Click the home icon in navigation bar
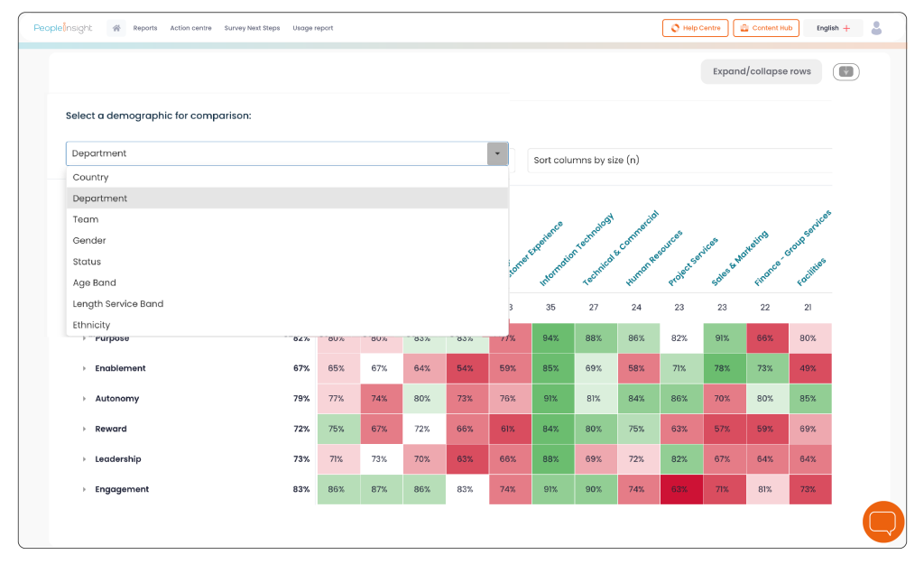 (116, 28)
